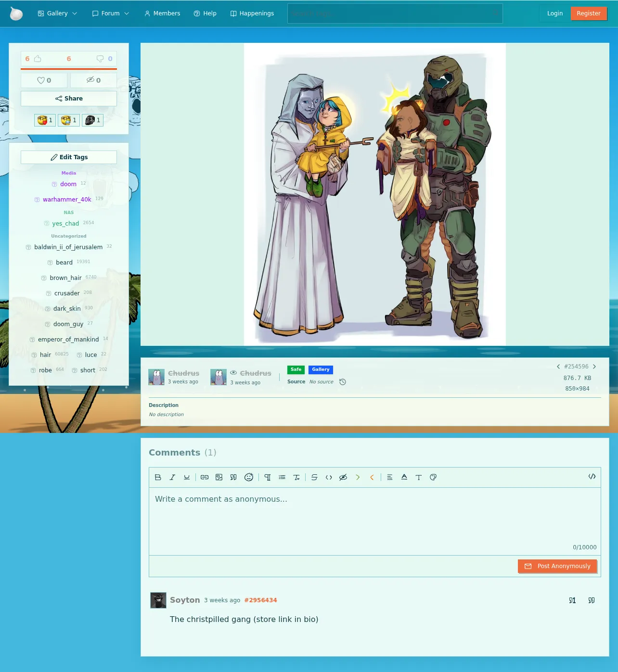This screenshot has height=672, width=618.
Task: Click the Safe rating badge
Action: (296, 370)
